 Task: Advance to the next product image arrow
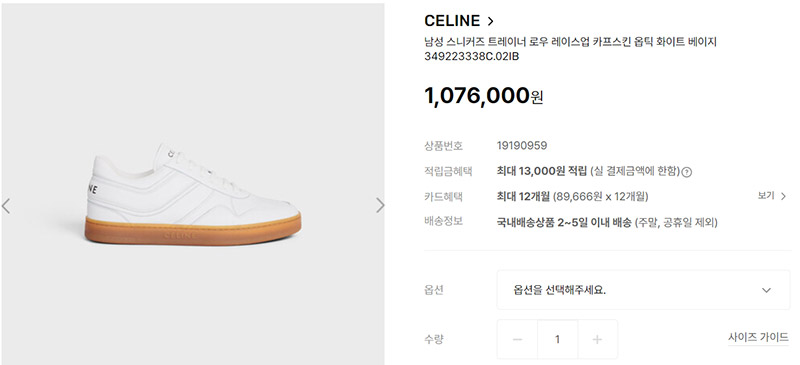[x=380, y=205]
